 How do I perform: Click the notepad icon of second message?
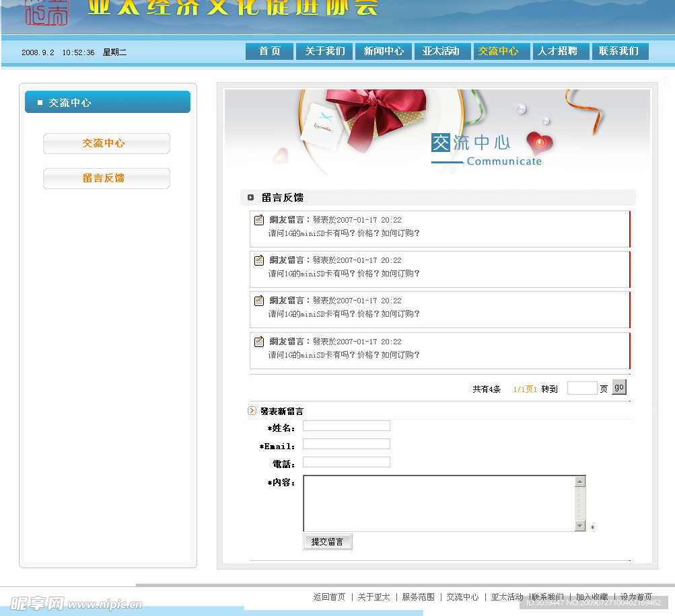pos(259,260)
